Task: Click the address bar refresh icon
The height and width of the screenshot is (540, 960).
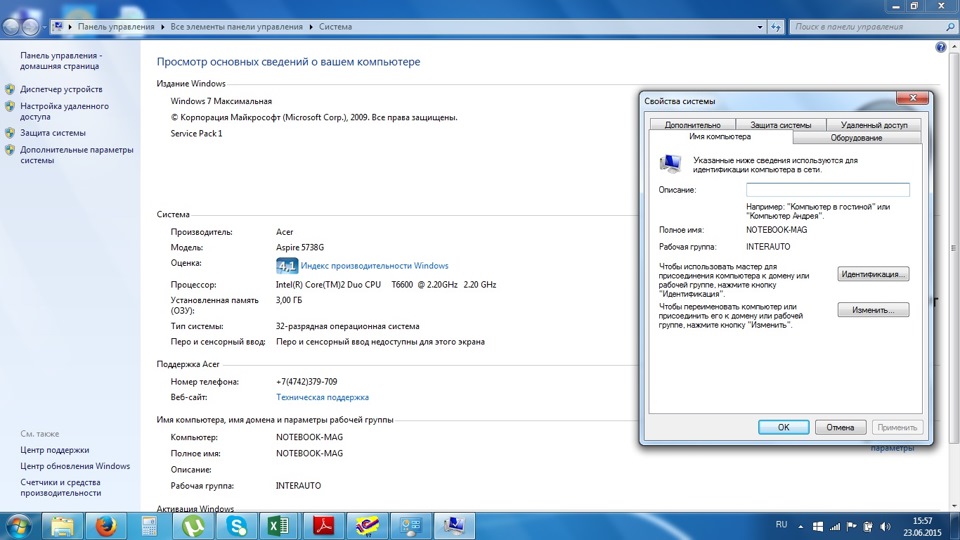Action: (776, 27)
